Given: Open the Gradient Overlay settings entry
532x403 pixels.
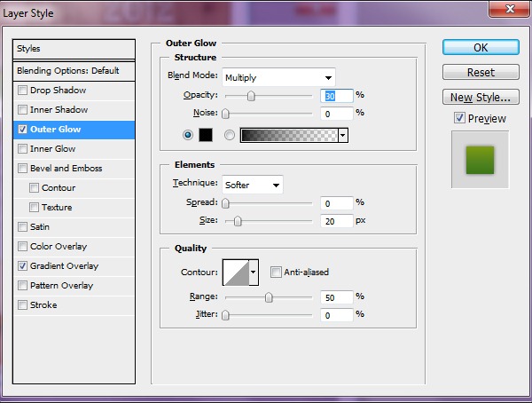Looking at the screenshot, I should (x=64, y=265).
